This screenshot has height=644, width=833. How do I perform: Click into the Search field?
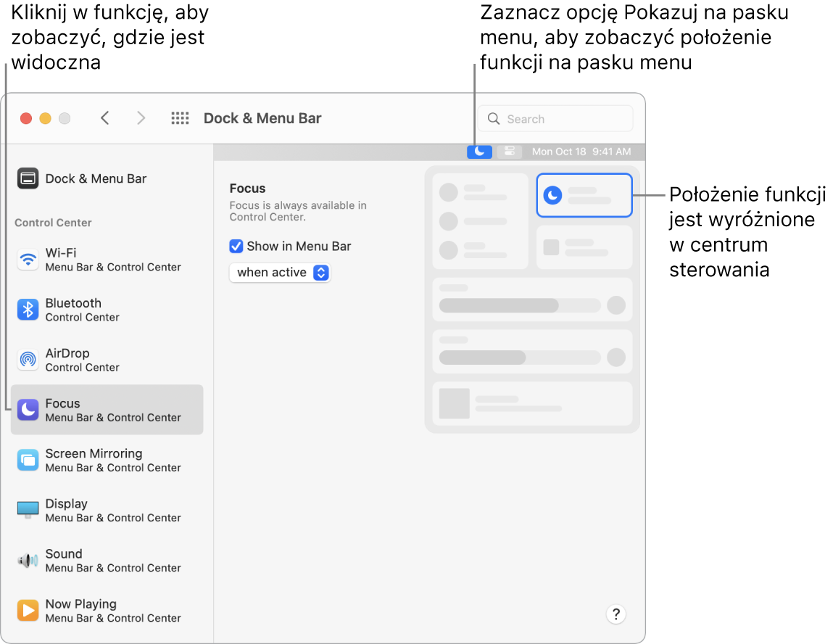pos(555,118)
